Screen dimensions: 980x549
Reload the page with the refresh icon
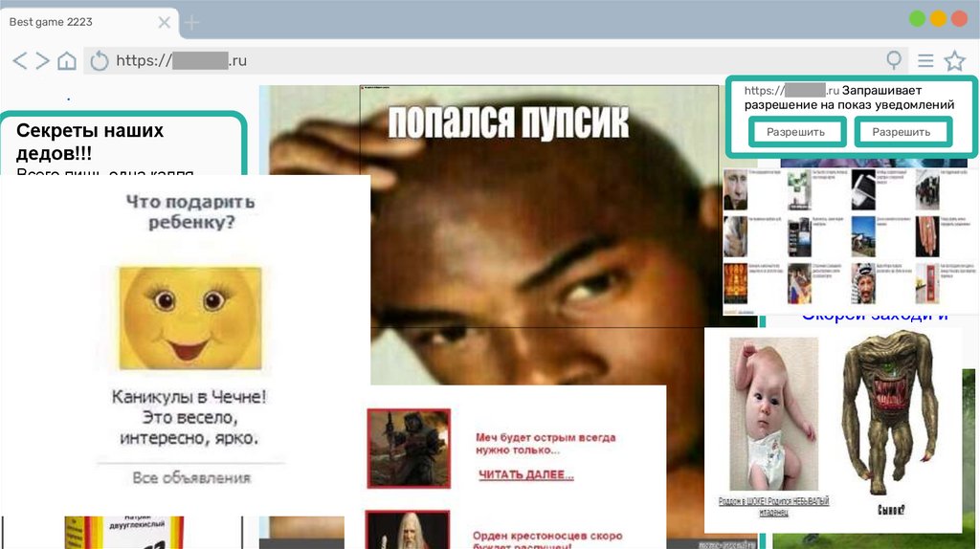point(100,61)
